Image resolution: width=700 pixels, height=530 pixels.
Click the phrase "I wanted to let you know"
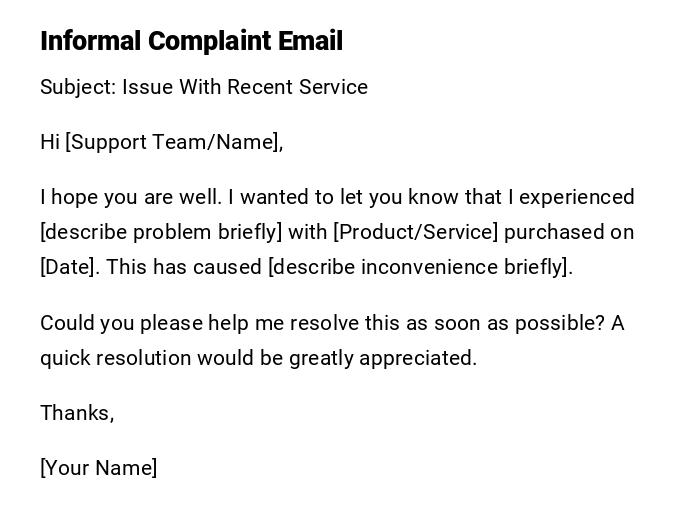coord(348,197)
